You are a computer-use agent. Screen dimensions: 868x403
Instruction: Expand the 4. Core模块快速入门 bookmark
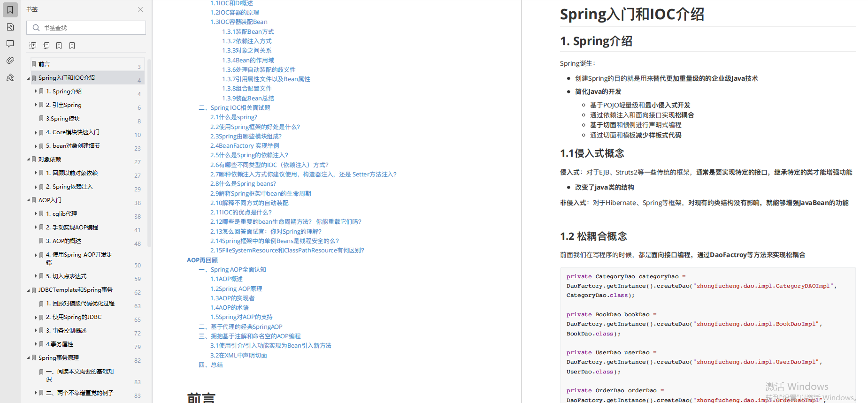coord(36,132)
